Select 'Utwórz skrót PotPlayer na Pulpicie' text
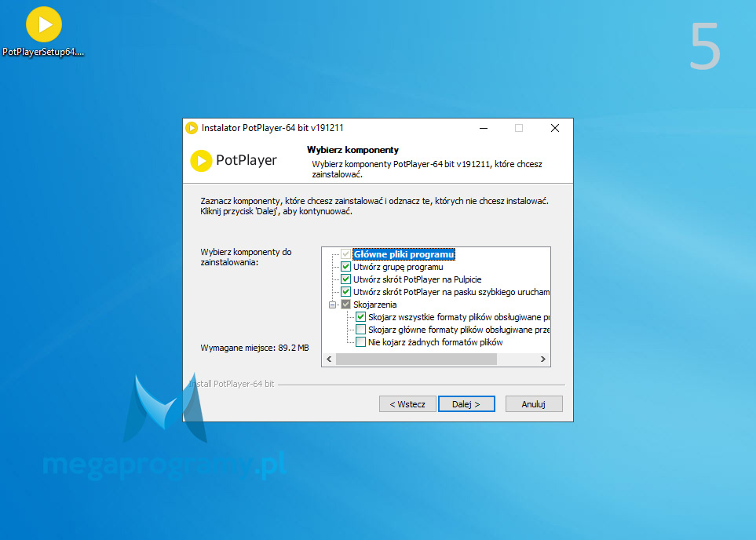 click(417, 279)
